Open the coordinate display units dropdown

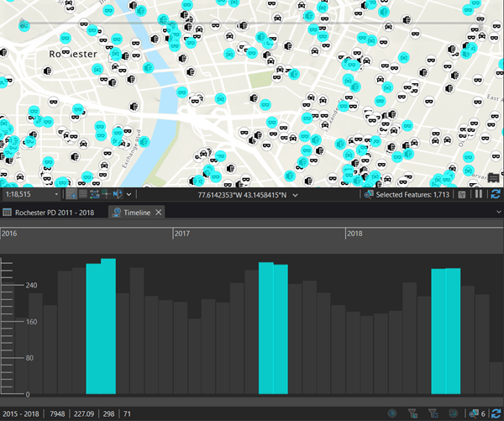[295, 195]
